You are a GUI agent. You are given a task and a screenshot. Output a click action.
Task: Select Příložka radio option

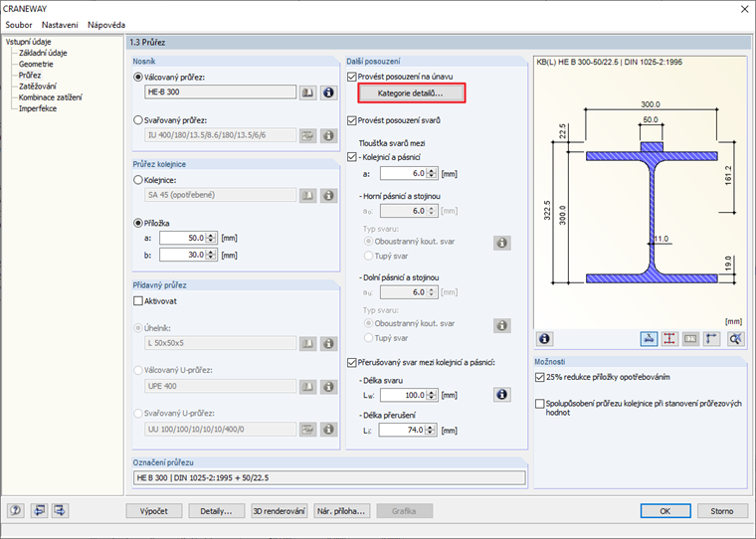pyautogui.click(x=138, y=223)
